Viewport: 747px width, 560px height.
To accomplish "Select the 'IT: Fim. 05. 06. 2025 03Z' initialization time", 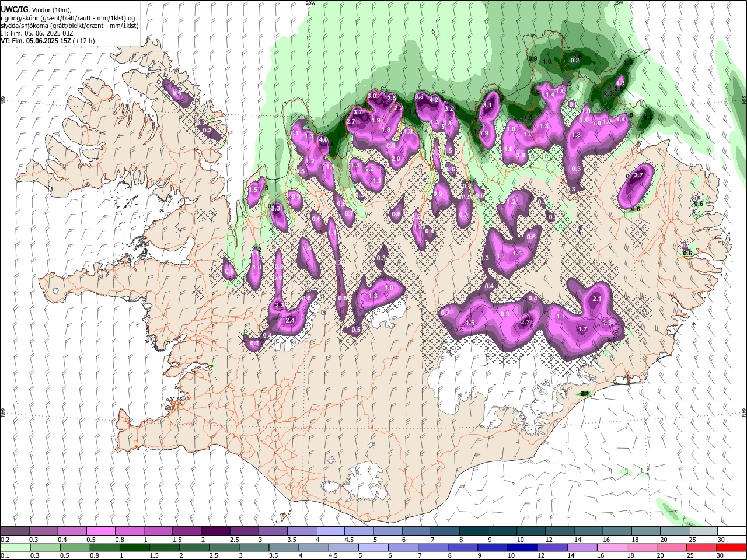I will (x=37, y=33).
